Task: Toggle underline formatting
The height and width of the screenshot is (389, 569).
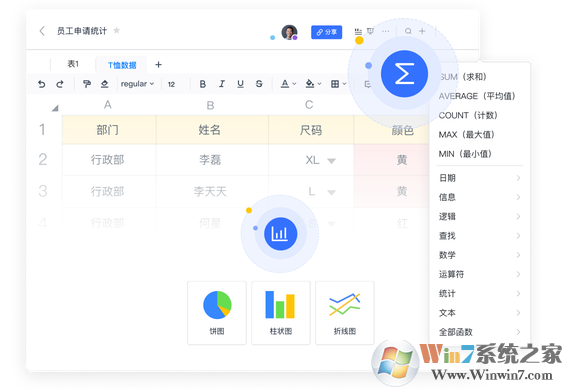Action: 240,84
